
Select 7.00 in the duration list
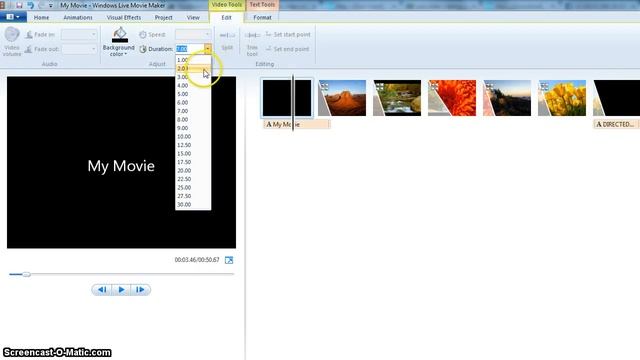[x=193, y=111]
